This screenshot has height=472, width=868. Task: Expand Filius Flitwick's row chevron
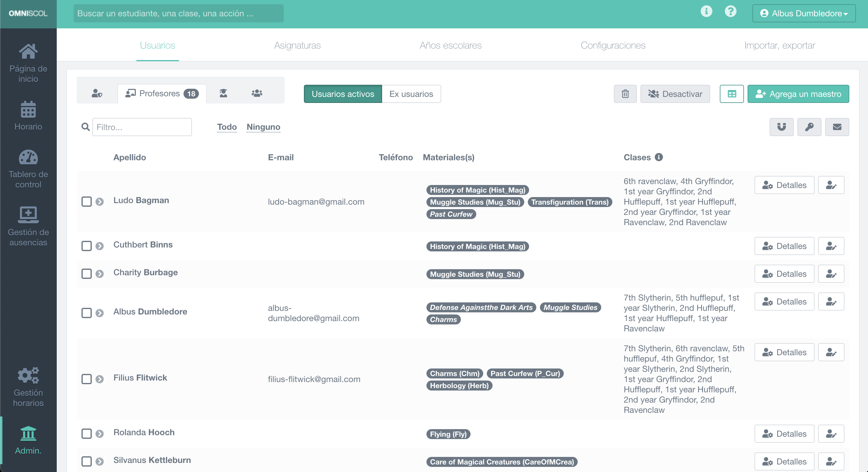click(99, 379)
